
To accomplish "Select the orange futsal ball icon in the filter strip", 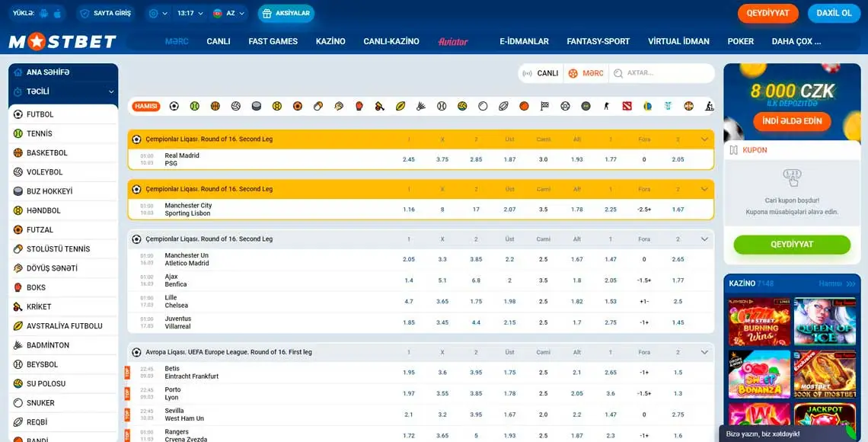I will 298,106.
